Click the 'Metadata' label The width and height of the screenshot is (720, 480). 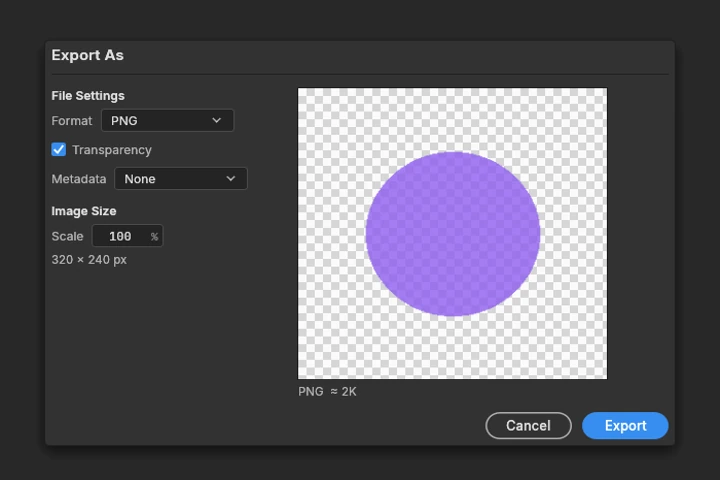(79, 179)
